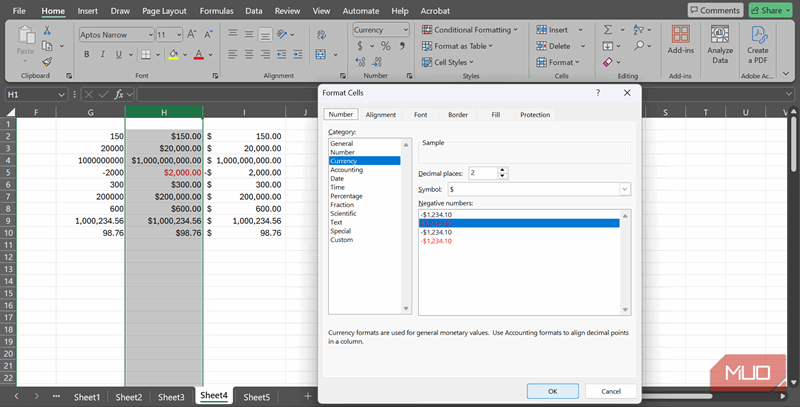
Task: Open the font name dropdown Aptos Narrow
Action: (151, 35)
